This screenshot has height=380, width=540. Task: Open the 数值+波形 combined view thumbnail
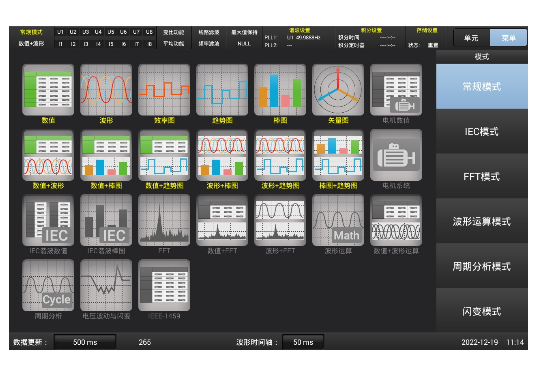pos(48,155)
